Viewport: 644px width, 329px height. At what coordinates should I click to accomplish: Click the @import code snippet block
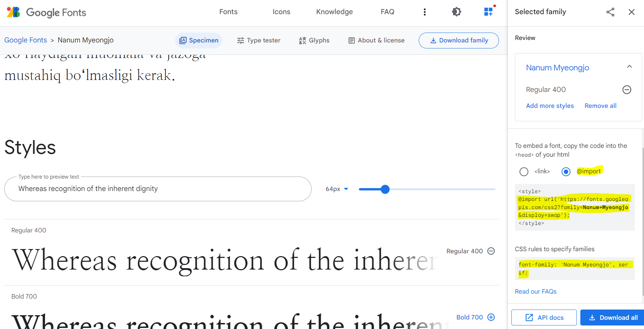point(575,207)
